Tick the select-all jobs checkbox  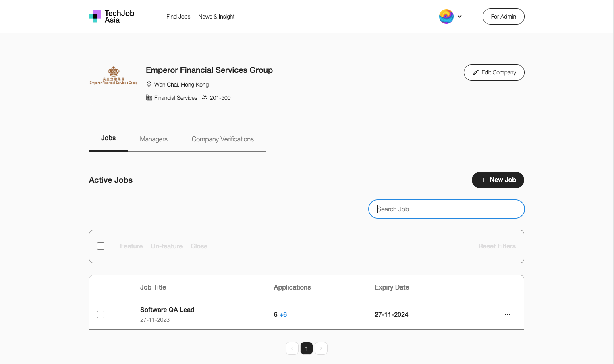[101, 246]
